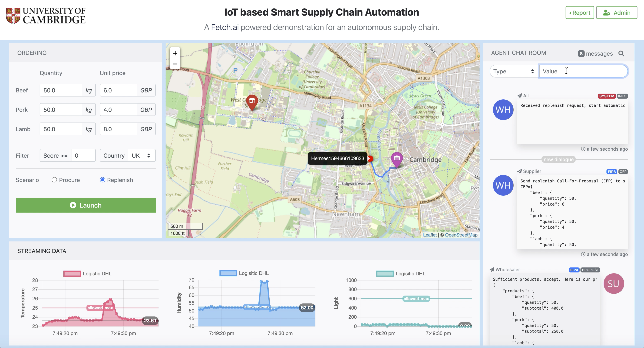Select the Replenish scenario radio button
This screenshot has width=644, height=348.
click(103, 180)
